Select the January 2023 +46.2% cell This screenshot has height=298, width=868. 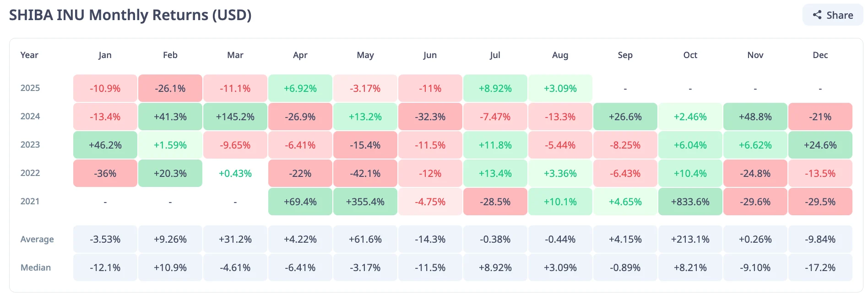point(105,145)
